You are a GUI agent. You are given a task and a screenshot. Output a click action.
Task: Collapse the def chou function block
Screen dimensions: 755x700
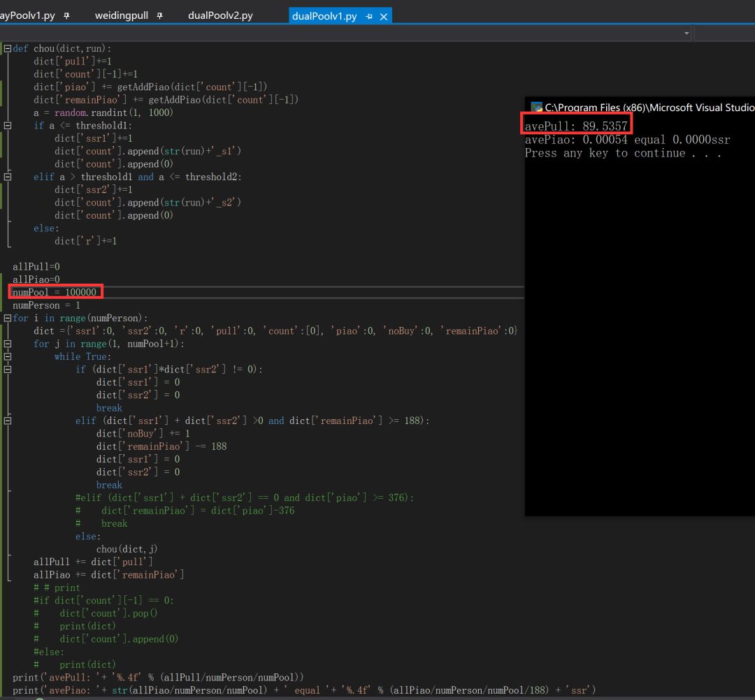point(8,49)
